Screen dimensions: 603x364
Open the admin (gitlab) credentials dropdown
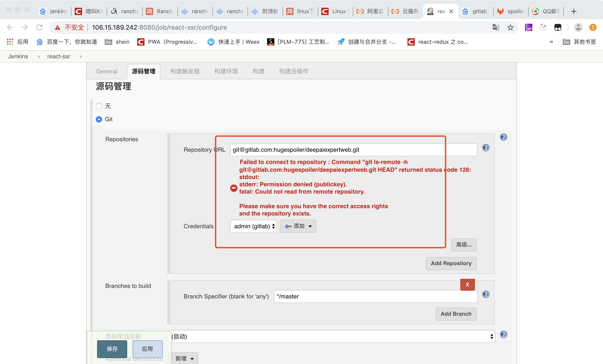253,226
